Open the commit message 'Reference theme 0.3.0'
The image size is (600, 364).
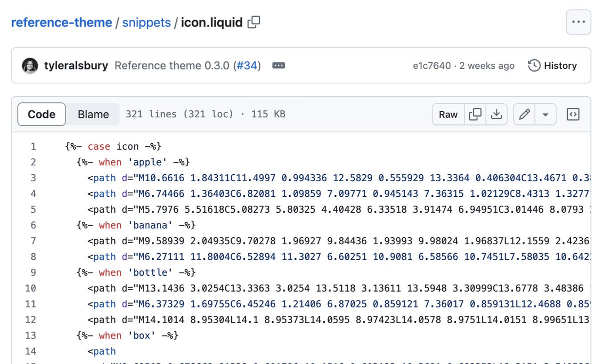point(172,65)
